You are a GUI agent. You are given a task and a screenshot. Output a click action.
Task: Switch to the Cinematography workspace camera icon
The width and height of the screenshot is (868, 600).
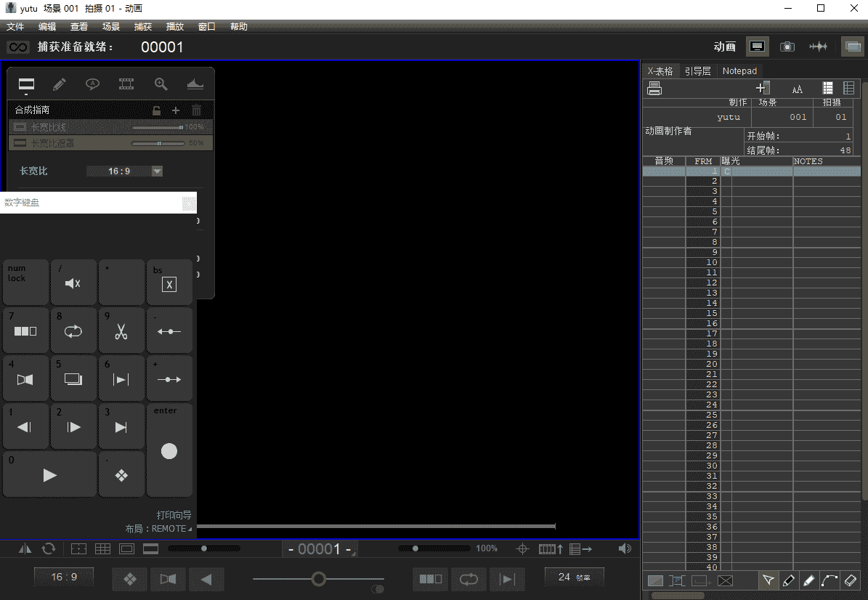click(787, 46)
